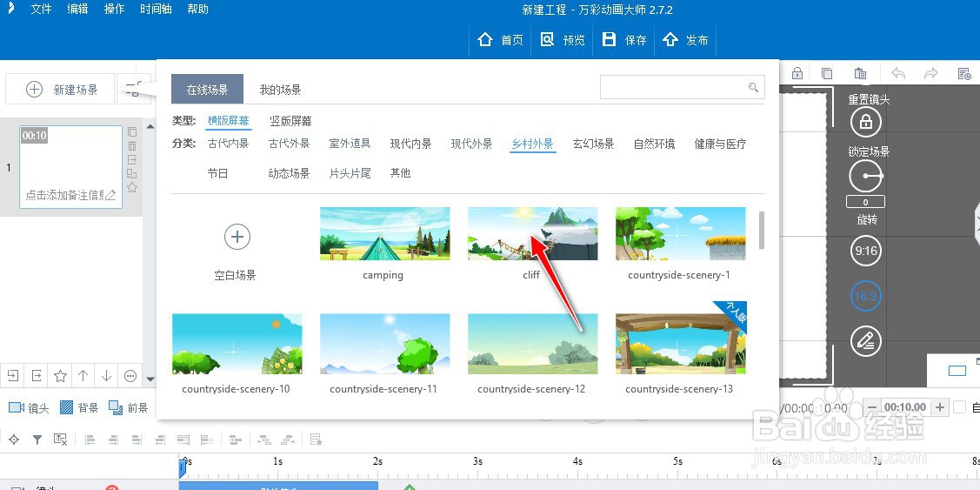This screenshot has width=980, height=490.
Task: Choose the 现代外景 category
Action: (472, 144)
